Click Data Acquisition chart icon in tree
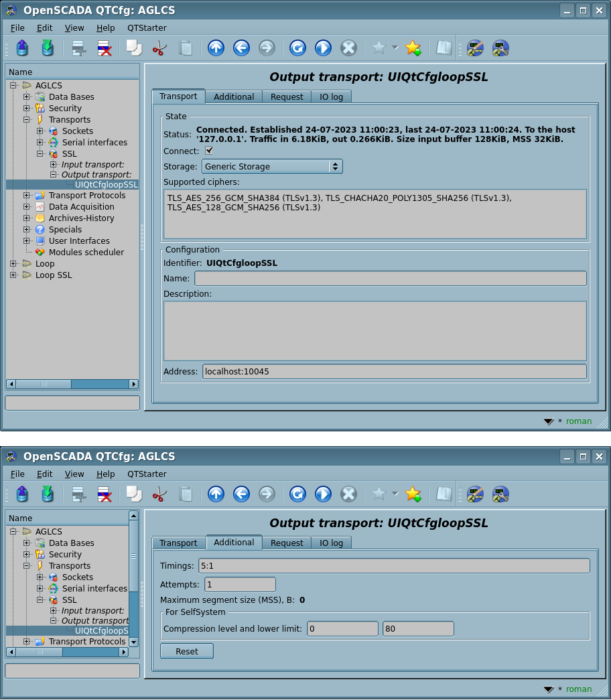 pyautogui.click(x=40, y=207)
